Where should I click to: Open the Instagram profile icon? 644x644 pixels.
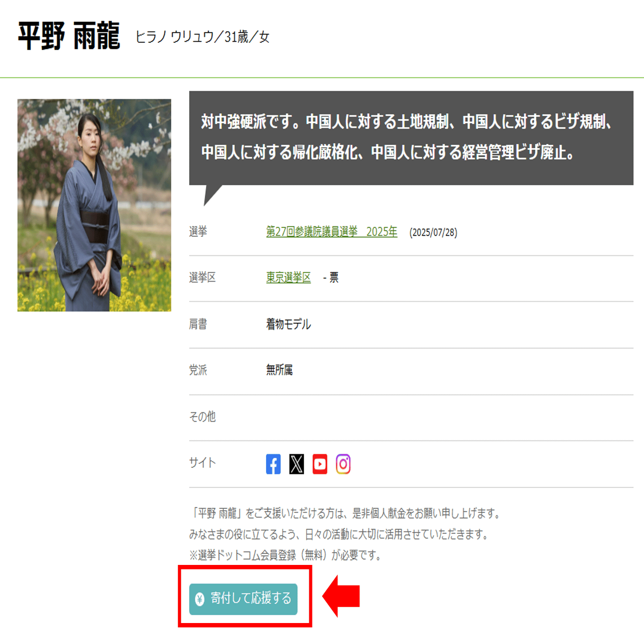click(343, 464)
